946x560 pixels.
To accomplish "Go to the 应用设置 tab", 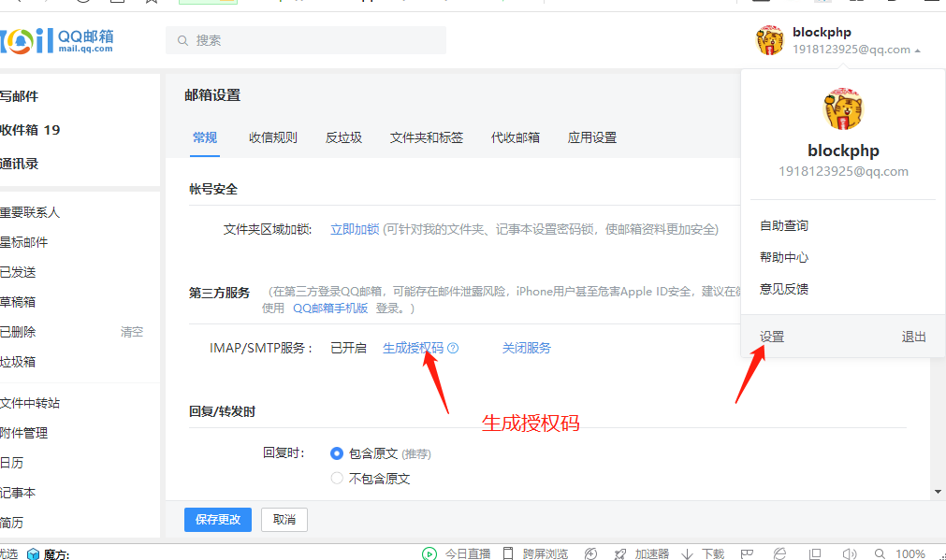I will 592,137.
